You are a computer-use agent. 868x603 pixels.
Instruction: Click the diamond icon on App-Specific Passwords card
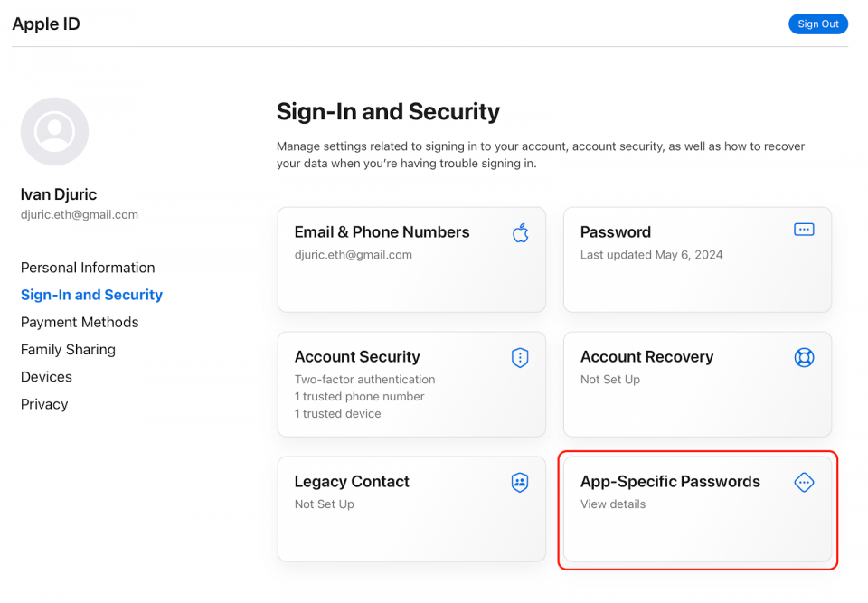pos(804,482)
